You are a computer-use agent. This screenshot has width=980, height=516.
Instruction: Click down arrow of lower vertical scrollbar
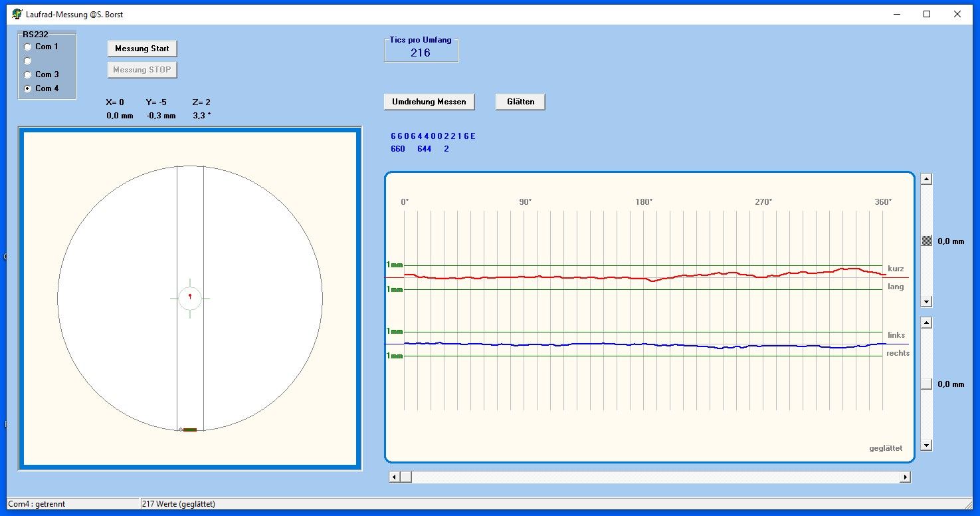[926, 446]
